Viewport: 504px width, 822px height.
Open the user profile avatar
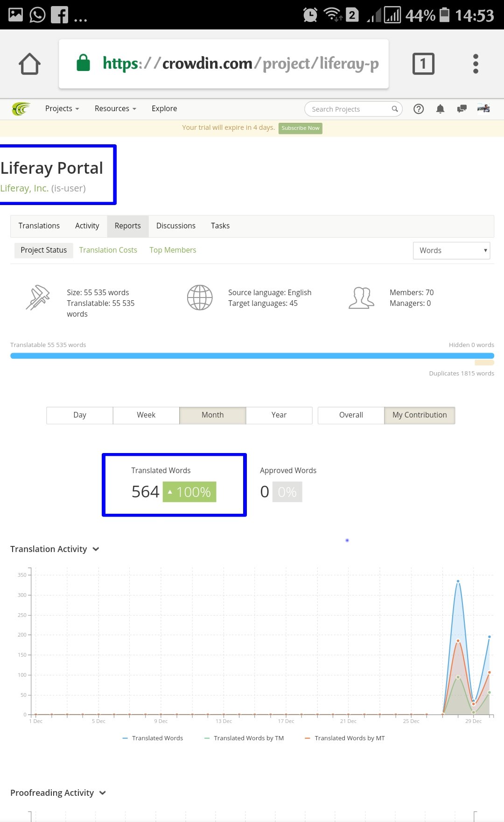click(483, 108)
